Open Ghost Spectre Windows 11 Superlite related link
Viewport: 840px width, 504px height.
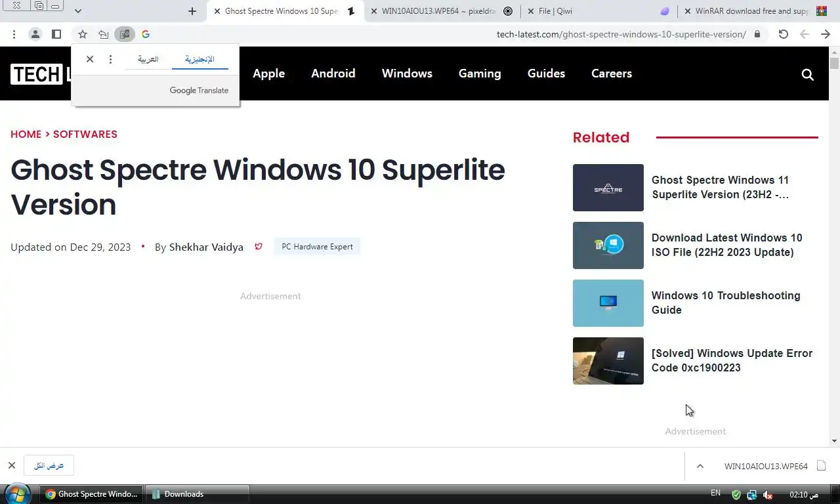click(720, 187)
